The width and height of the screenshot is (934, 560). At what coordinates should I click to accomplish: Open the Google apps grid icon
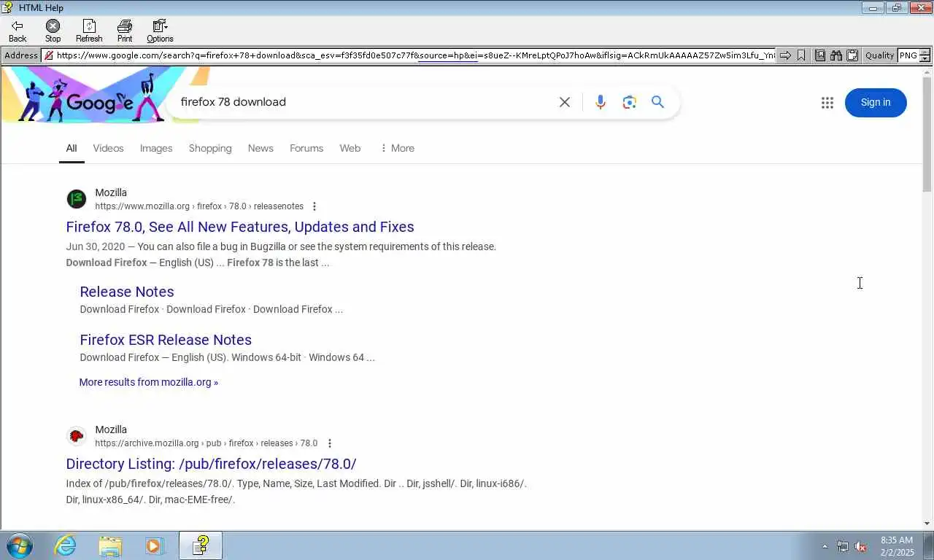pos(827,103)
